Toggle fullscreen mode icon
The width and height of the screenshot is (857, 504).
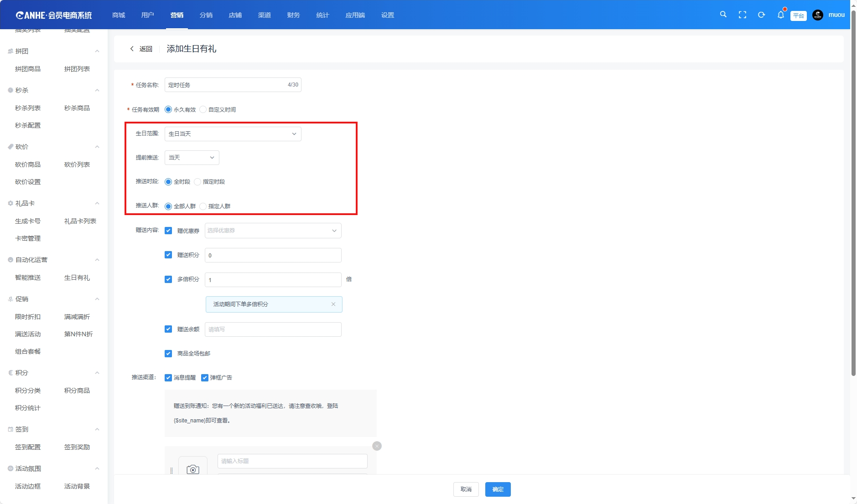pyautogui.click(x=742, y=15)
